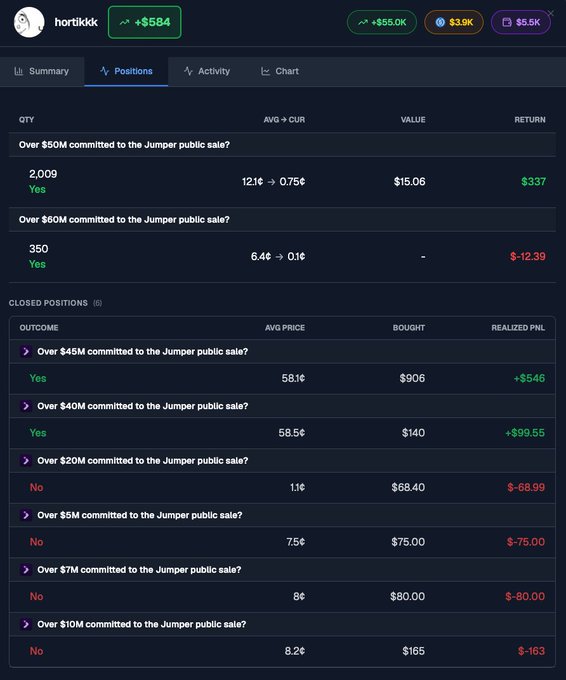Click the OUTCOME column header

tap(39, 328)
